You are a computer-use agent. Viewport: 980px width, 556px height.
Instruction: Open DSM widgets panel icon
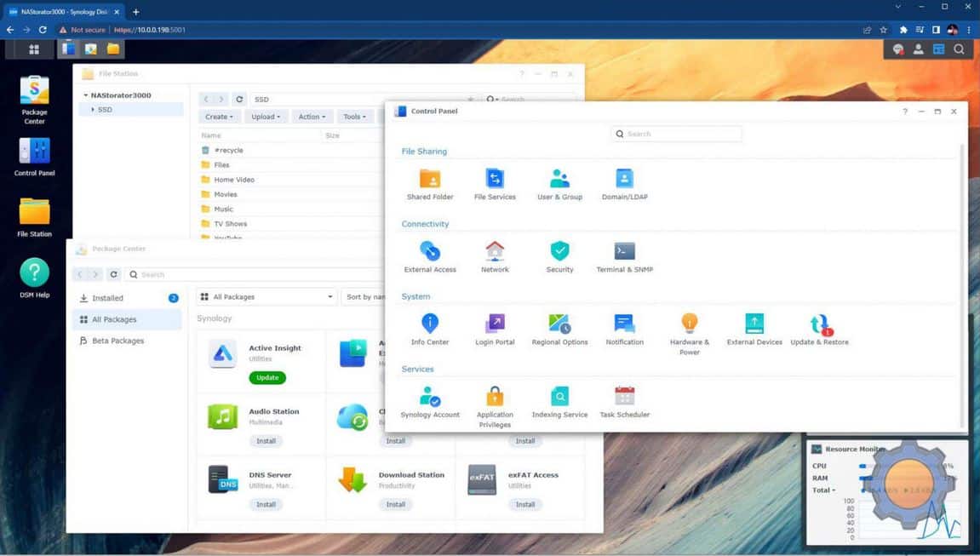pyautogui.click(x=939, y=49)
